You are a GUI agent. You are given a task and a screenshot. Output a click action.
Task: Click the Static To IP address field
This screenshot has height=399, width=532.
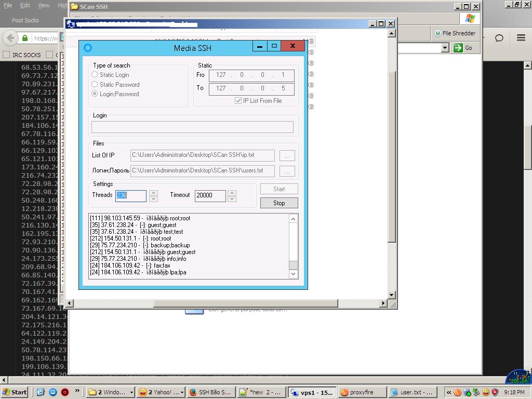tap(251, 88)
